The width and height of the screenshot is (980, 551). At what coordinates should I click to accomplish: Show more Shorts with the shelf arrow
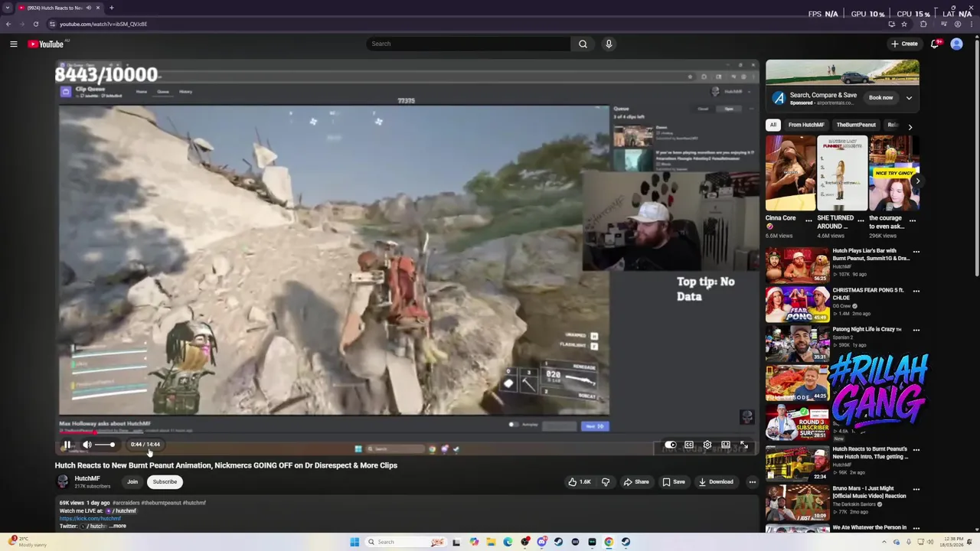point(916,181)
